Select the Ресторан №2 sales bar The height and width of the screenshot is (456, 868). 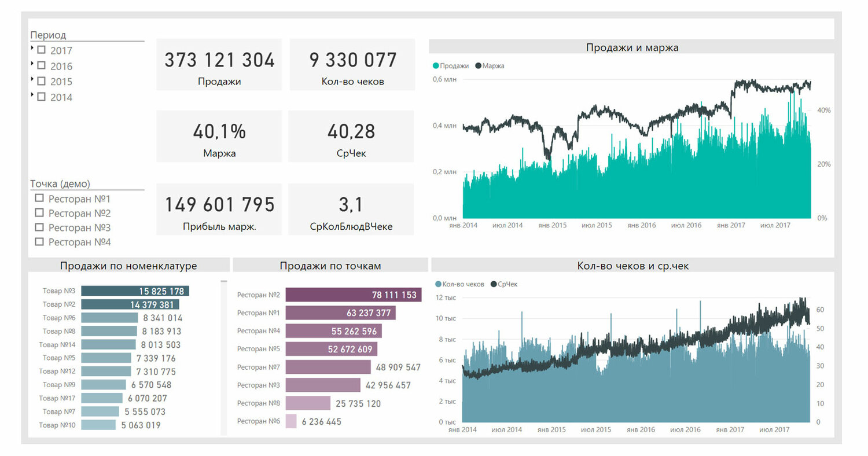(354, 295)
